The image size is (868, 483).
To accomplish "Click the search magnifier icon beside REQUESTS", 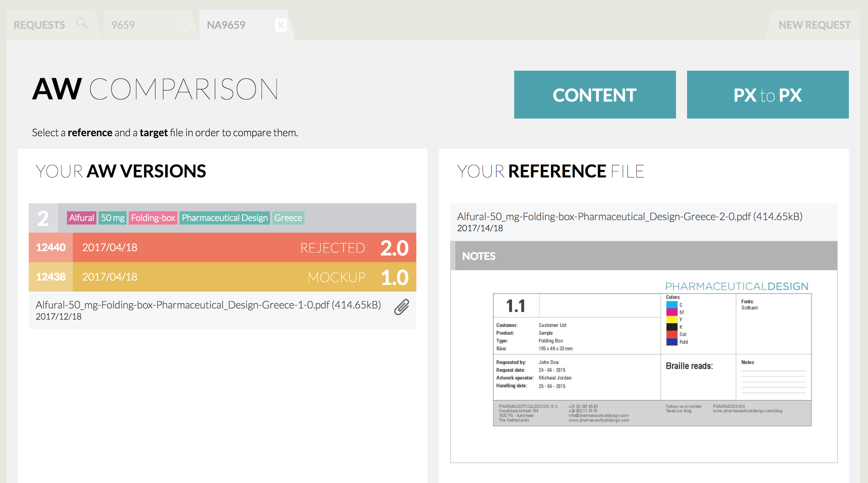I will coord(82,24).
